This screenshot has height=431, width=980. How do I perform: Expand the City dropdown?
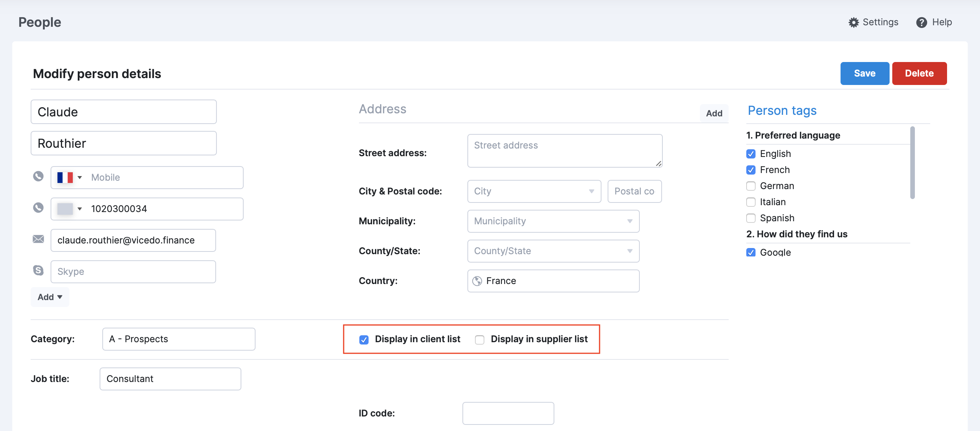coord(534,191)
